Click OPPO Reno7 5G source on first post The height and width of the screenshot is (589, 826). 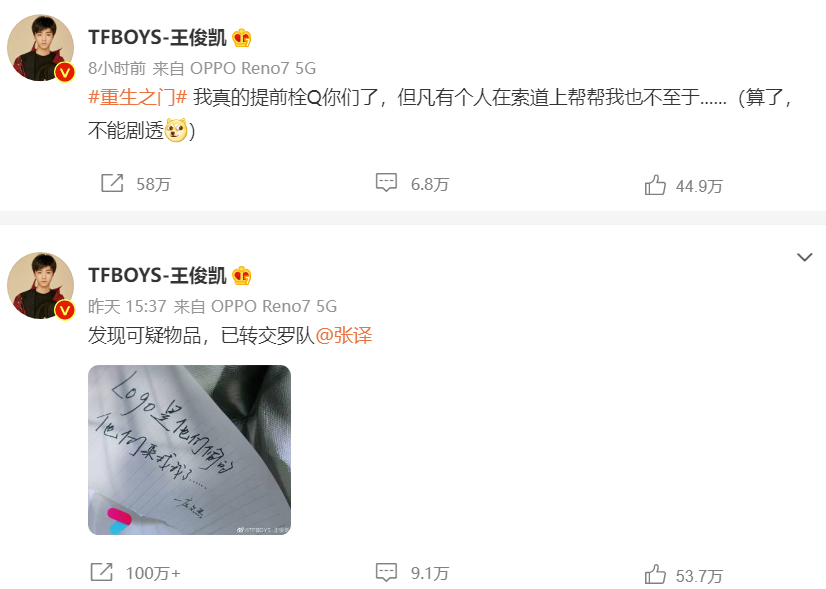(x=253, y=68)
